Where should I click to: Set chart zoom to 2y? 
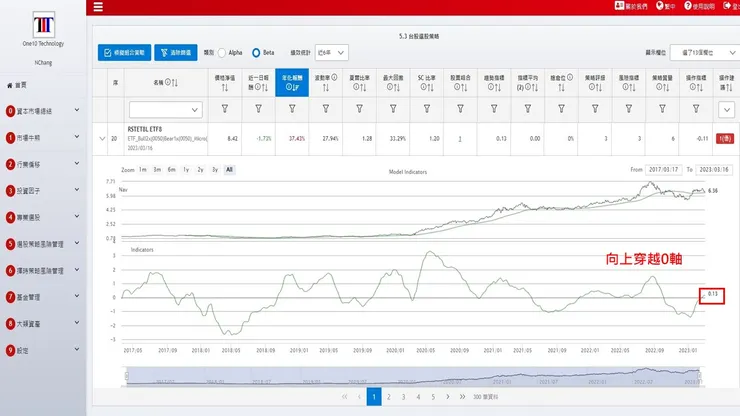click(201, 170)
